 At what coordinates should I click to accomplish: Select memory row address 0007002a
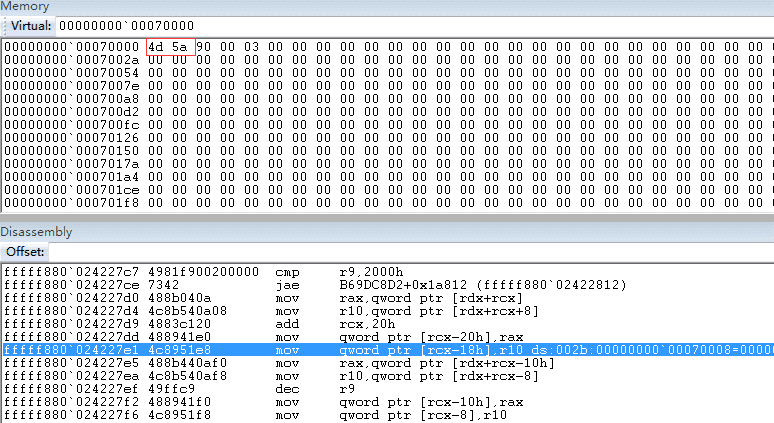point(72,60)
